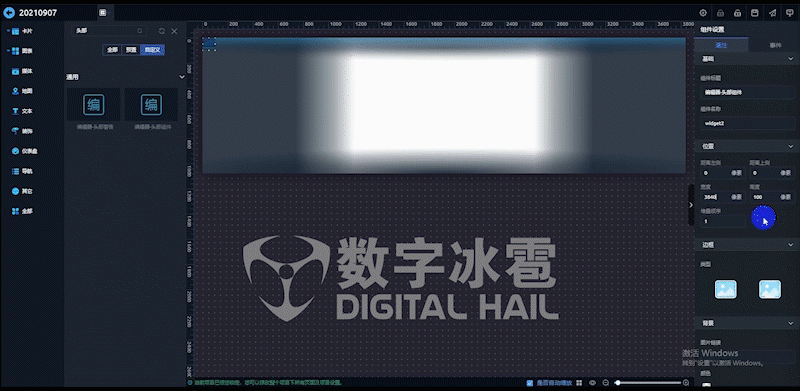Collapse the 通用 component group chevron
Screen dimensions: 800x391
coord(182,77)
